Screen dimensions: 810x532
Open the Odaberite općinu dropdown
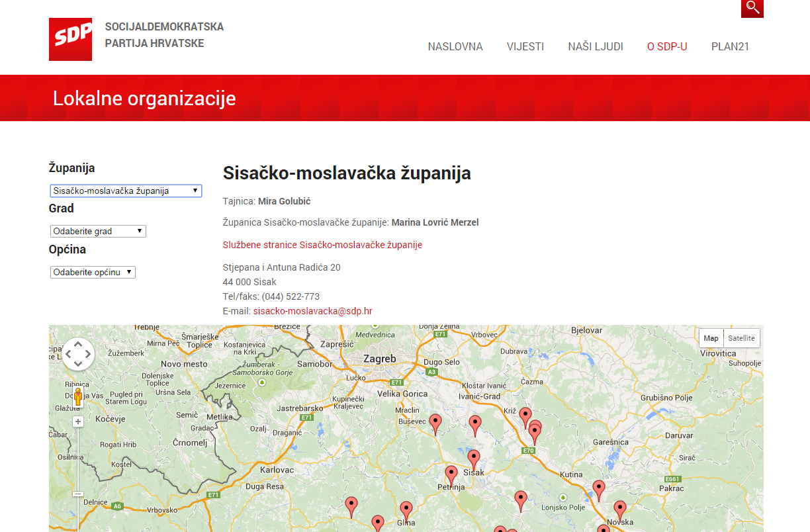click(93, 272)
